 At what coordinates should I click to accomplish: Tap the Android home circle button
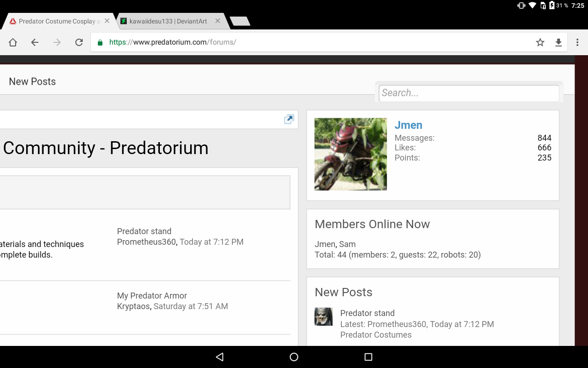(294, 357)
